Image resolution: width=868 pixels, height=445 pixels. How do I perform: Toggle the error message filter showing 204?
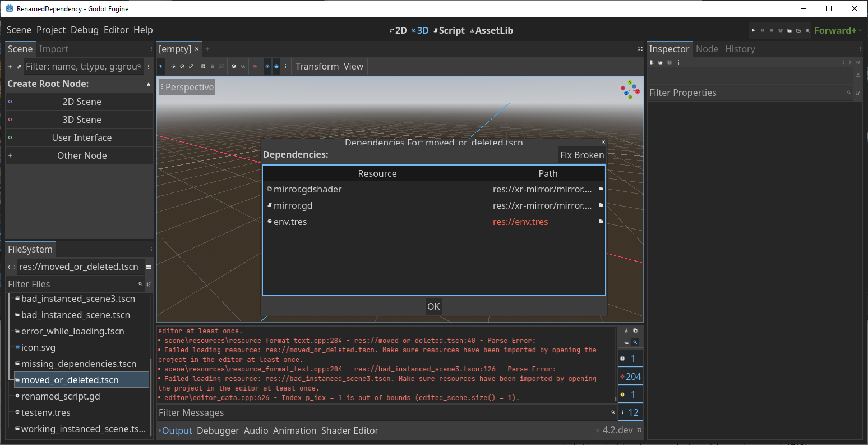point(630,376)
